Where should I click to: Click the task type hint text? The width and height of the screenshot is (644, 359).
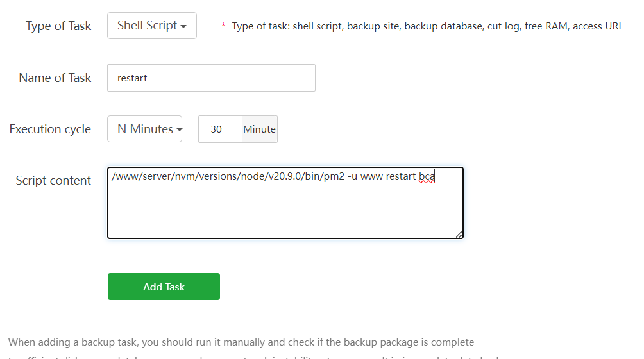point(427,26)
